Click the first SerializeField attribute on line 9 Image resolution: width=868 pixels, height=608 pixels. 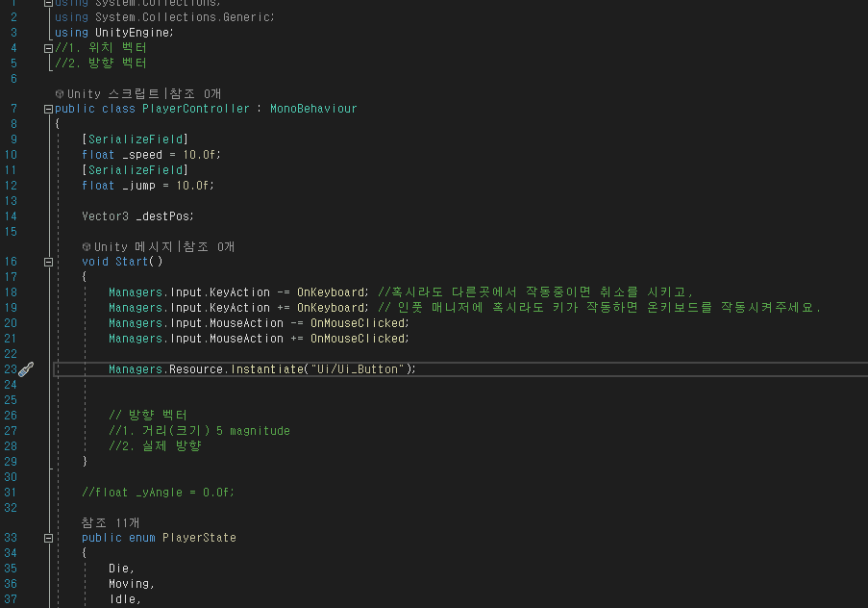tap(136, 139)
